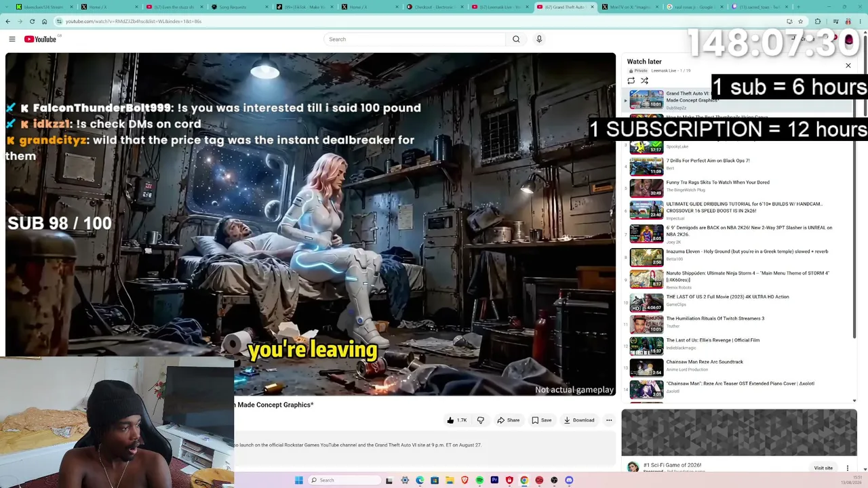Image resolution: width=868 pixels, height=488 pixels.
Task: Open Settings gear from the taskbar
Action: [405, 480]
